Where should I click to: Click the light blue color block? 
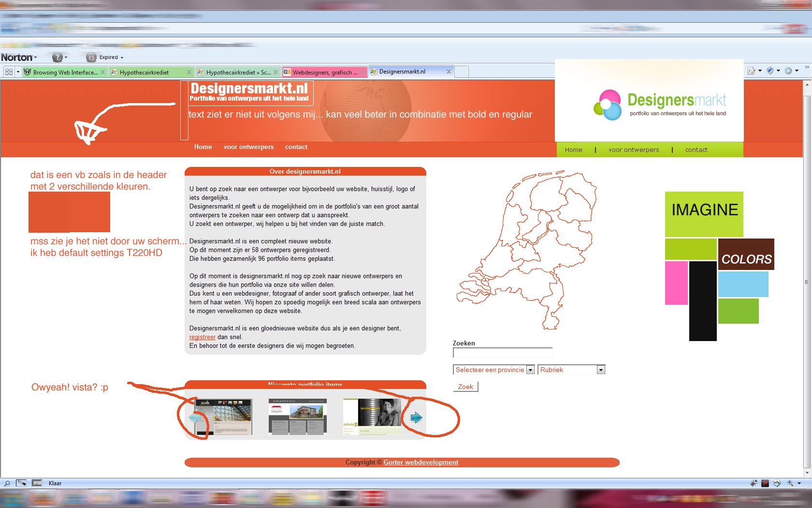[x=743, y=284]
